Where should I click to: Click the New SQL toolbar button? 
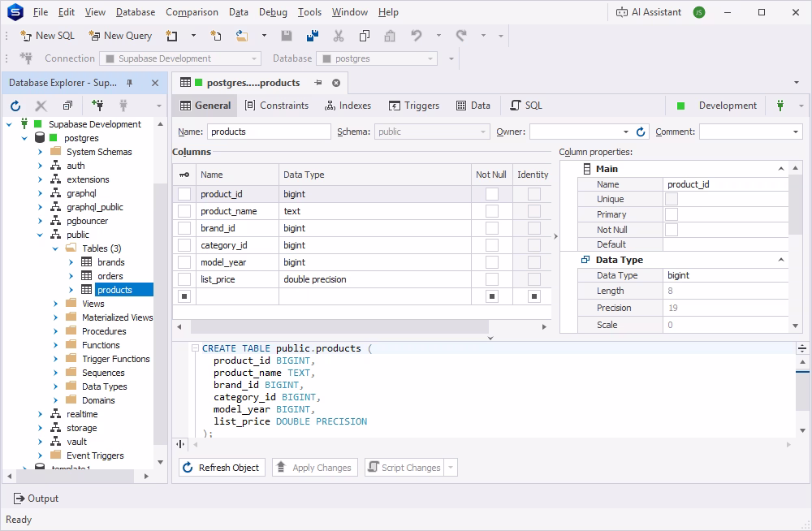(47, 36)
